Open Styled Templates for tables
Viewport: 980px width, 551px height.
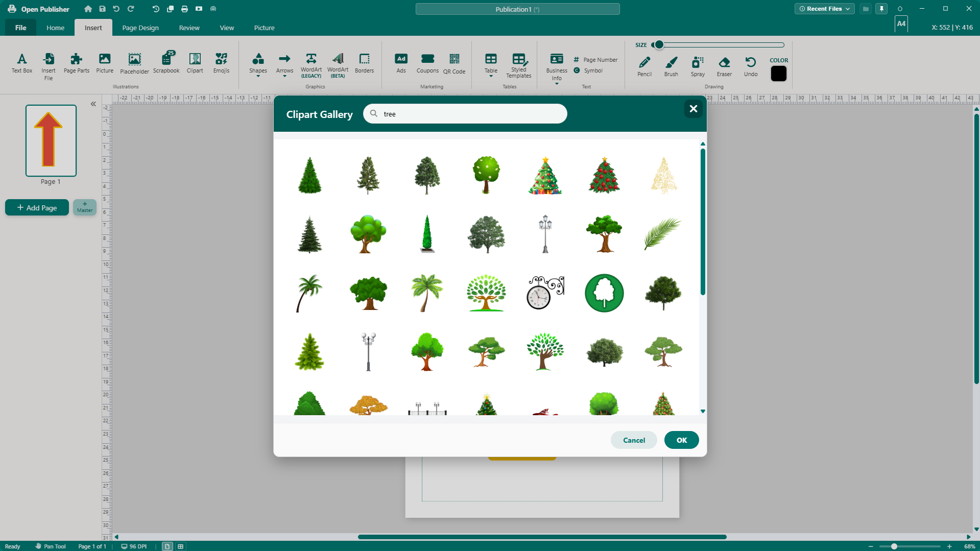tap(519, 65)
